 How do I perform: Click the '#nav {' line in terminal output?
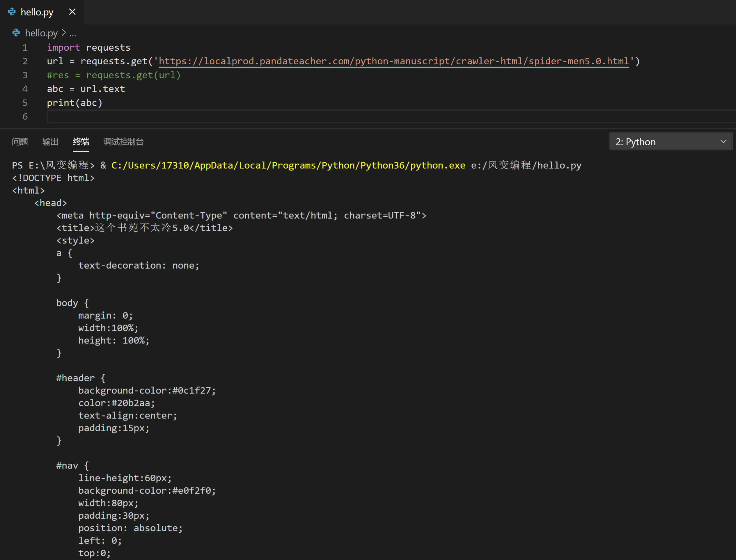(73, 466)
